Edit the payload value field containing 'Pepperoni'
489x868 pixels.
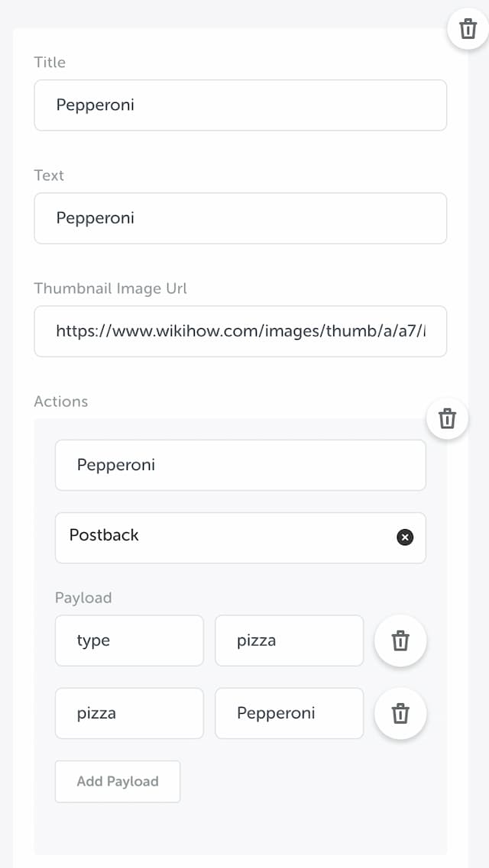click(289, 713)
